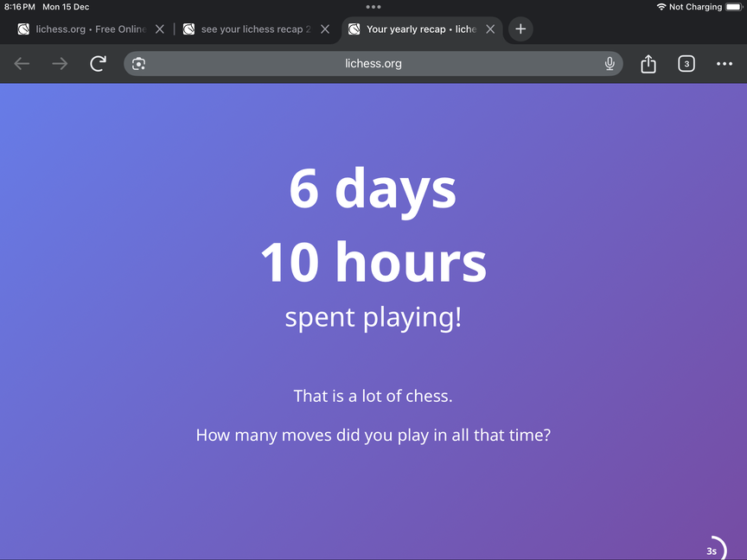
Task: Close the 'Your yearly recap' tab
Action: coord(490,29)
